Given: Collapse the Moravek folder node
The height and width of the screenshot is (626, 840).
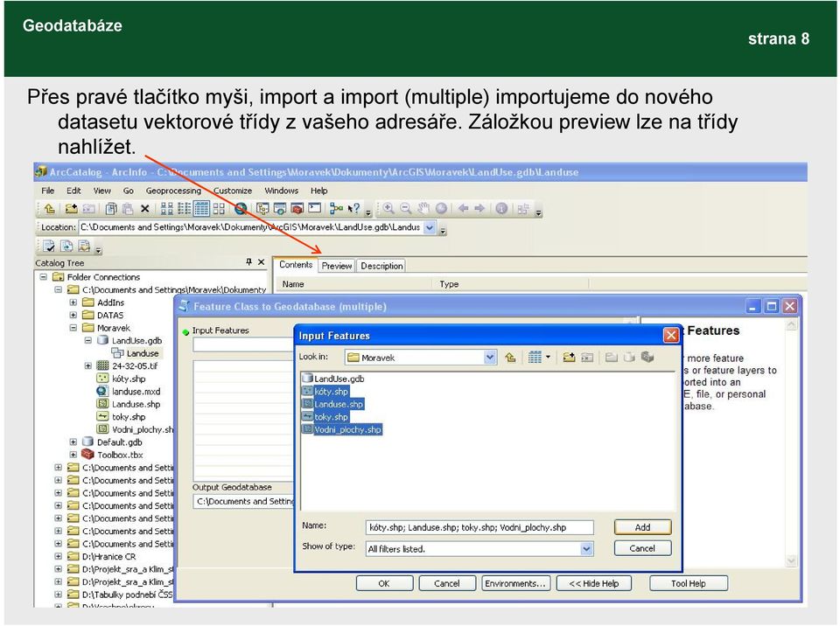Looking at the screenshot, I should pyautogui.click(x=73, y=328).
